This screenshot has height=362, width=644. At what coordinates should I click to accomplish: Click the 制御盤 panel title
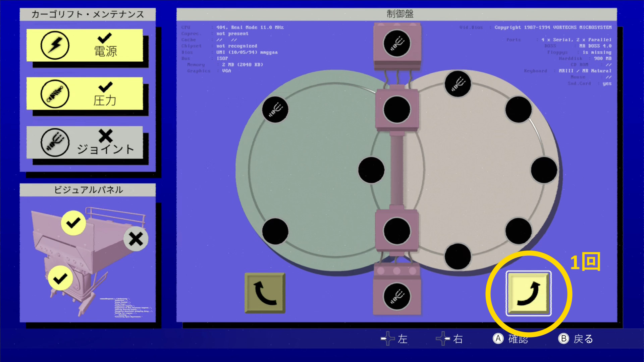coord(400,14)
